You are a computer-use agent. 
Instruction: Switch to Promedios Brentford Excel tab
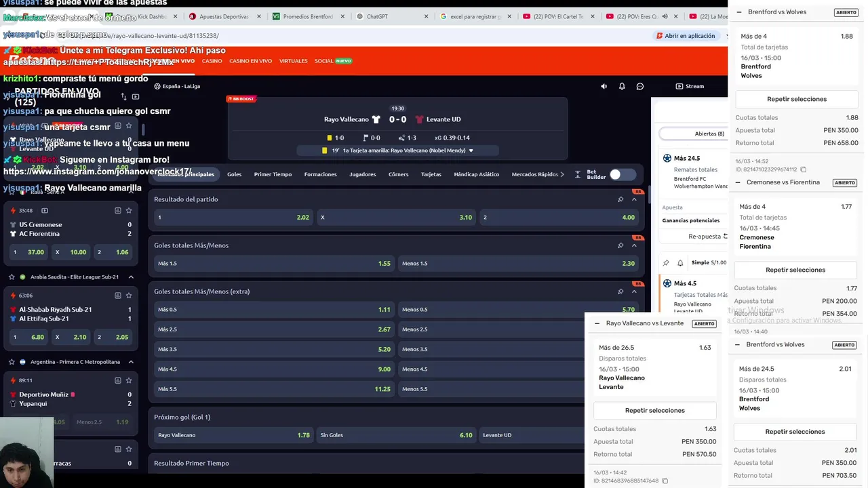[x=307, y=16]
